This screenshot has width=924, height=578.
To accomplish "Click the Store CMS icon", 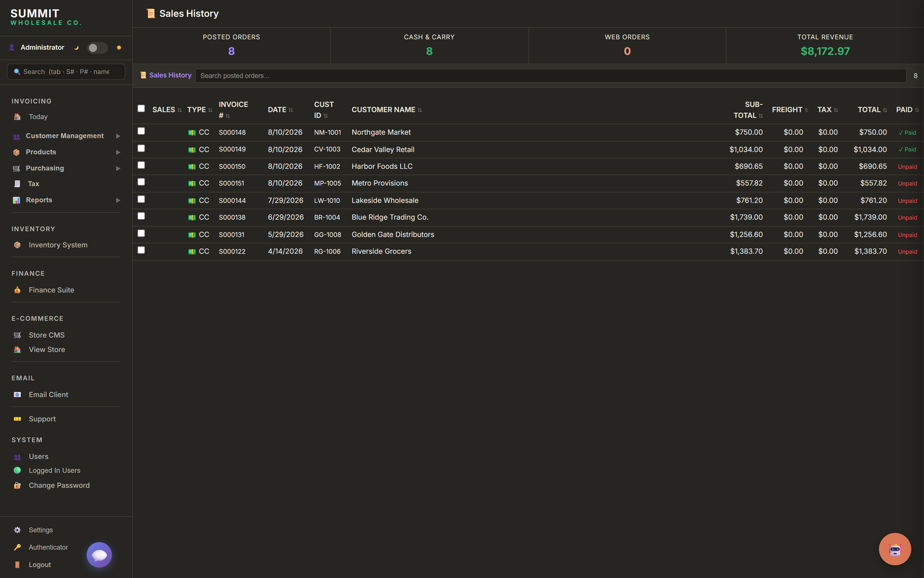I will (x=17, y=335).
